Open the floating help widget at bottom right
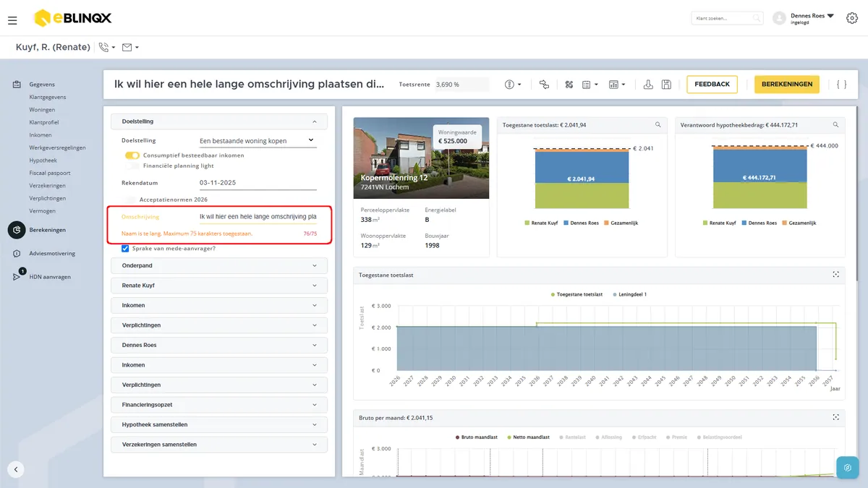The image size is (868, 488). [847, 468]
